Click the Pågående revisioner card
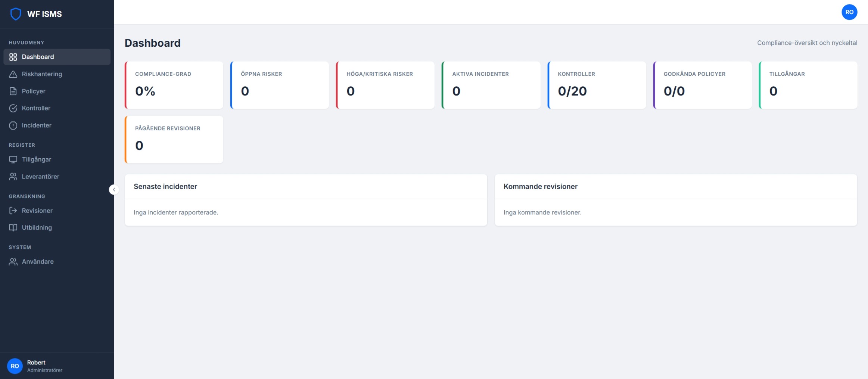The height and width of the screenshot is (379, 868). (x=174, y=139)
